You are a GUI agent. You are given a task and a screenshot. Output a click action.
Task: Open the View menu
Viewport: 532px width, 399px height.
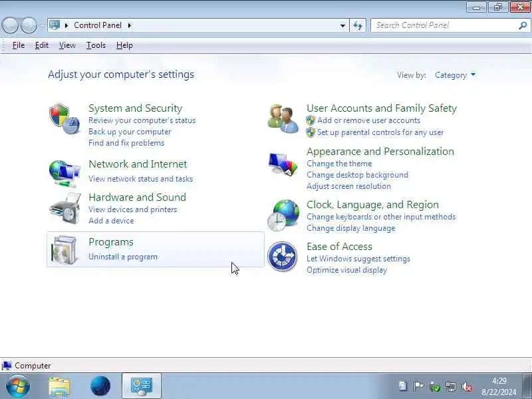[x=67, y=45]
